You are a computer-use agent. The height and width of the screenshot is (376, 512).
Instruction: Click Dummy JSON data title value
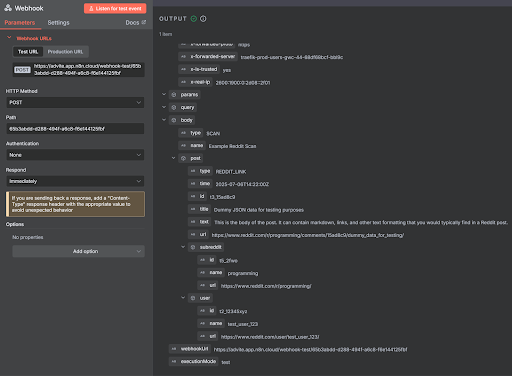(259, 210)
